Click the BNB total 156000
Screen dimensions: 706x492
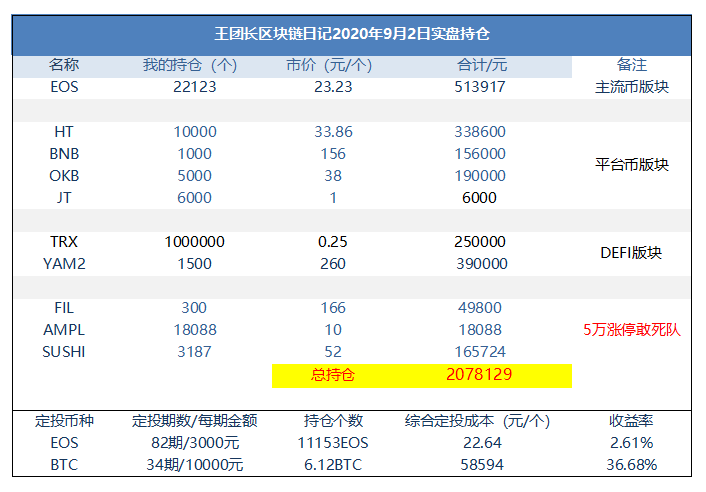tap(480, 153)
